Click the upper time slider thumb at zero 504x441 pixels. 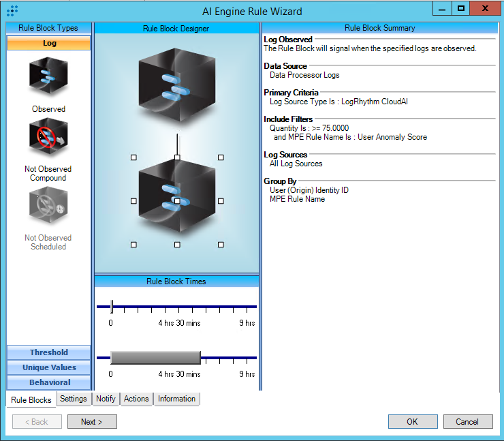coord(112,306)
